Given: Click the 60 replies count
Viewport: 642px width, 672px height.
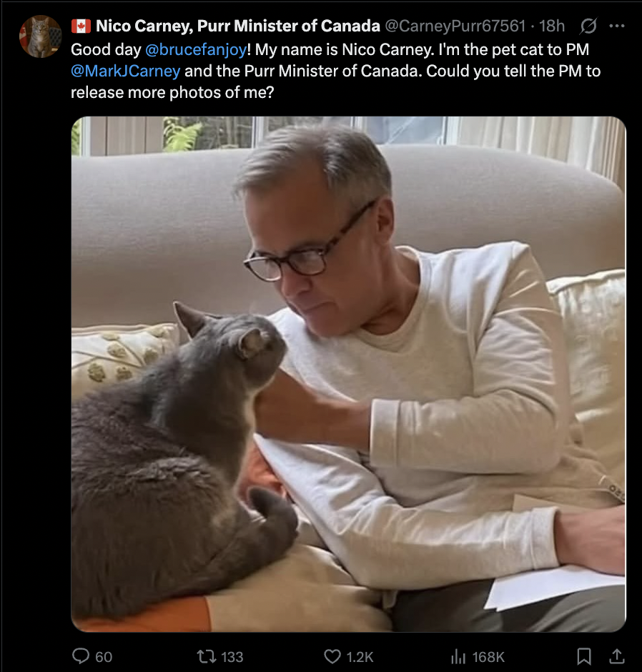Looking at the screenshot, I should (103, 657).
